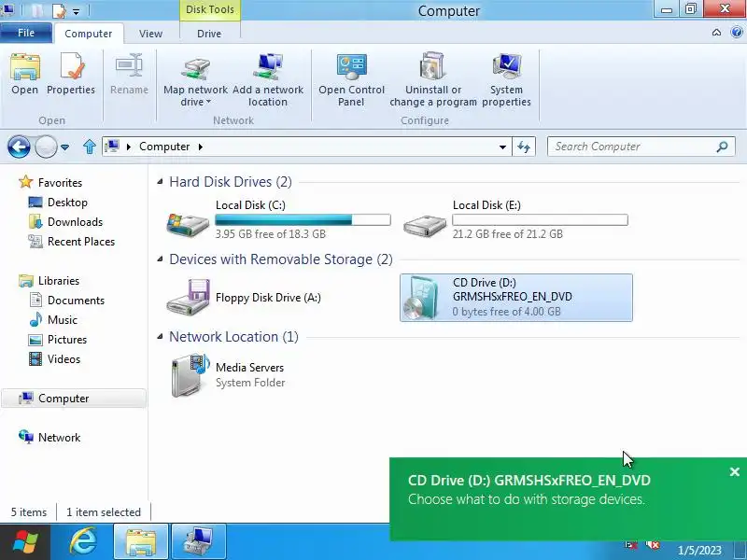Launch Internet Explorer from taskbar

tap(83, 542)
